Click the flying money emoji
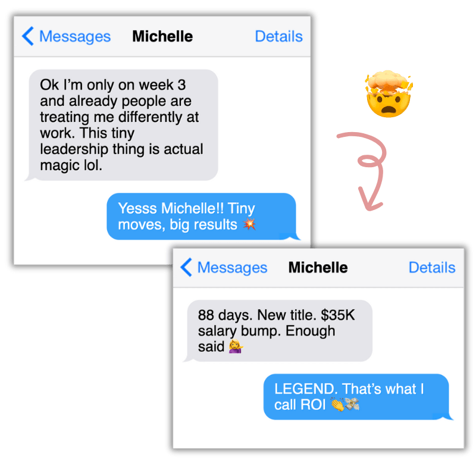 coord(352,404)
